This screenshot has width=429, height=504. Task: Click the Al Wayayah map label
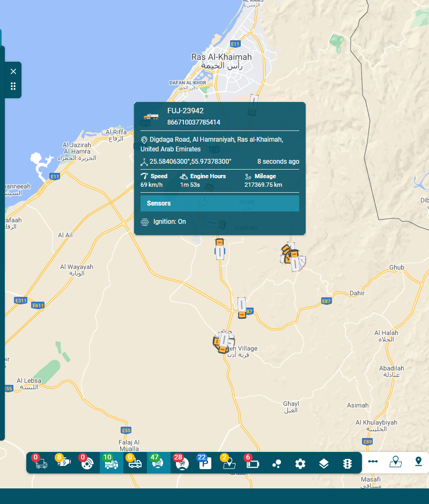[77, 270]
